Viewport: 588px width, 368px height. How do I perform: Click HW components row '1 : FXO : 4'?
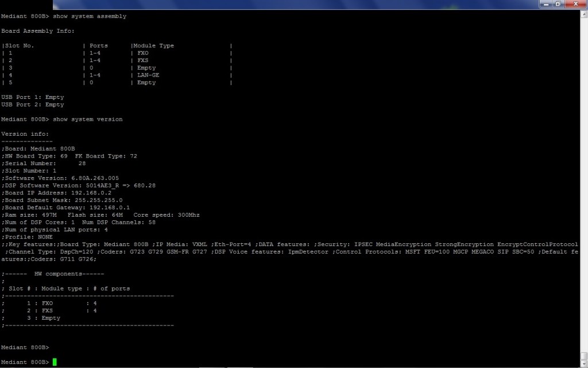62,304
